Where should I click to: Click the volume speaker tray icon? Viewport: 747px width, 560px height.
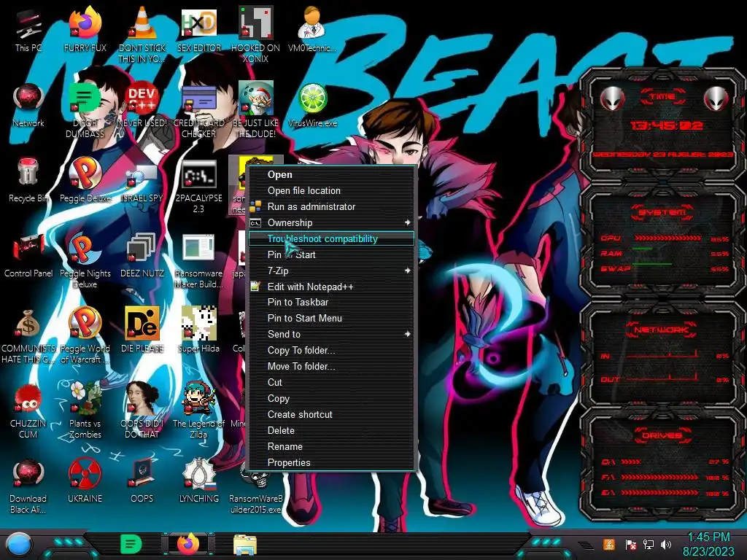pyautogui.click(x=666, y=544)
